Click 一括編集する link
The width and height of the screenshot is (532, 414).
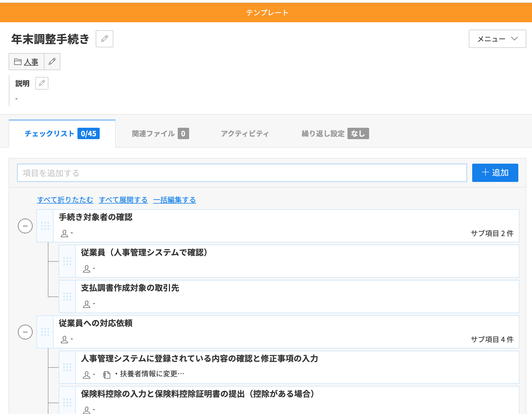(175, 200)
